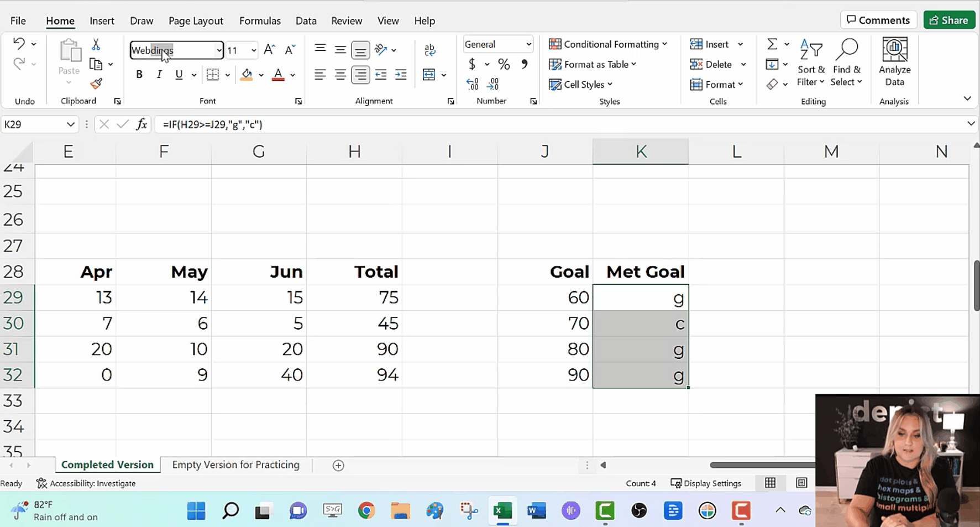Viewport: 980px width, 527px height.
Task: Select Empty Version for Practicing sheet
Action: point(235,465)
